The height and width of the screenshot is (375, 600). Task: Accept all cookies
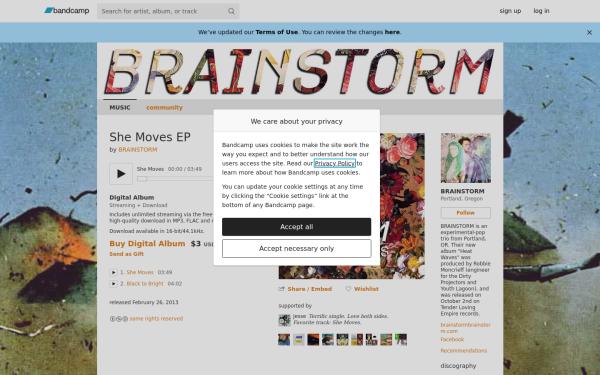click(297, 227)
